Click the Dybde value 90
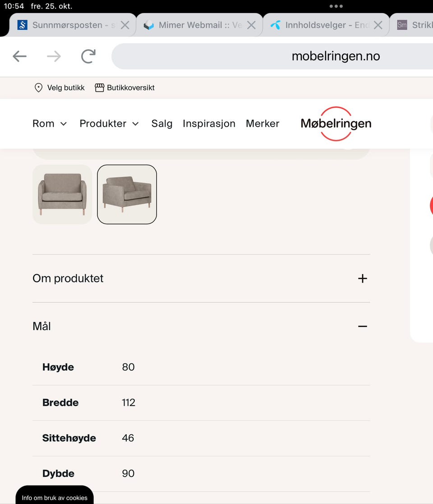Image resolution: width=433 pixels, height=504 pixels. [128, 473]
